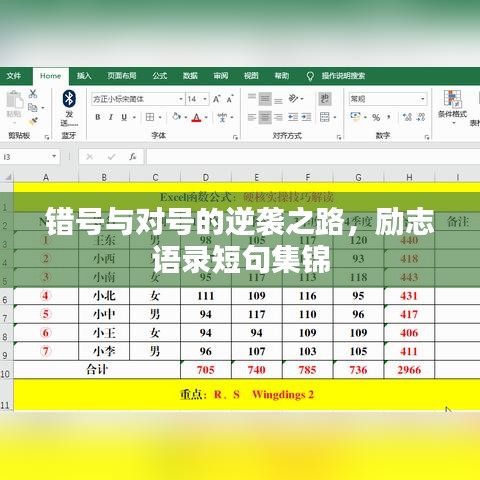The width and height of the screenshot is (480, 480).
Task: Expand the 对齐方式 alignment dialog launcher
Action: 339,137
